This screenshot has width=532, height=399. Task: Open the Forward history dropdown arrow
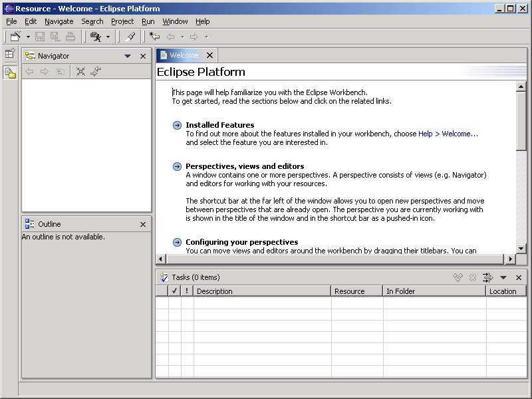point(206,37)
